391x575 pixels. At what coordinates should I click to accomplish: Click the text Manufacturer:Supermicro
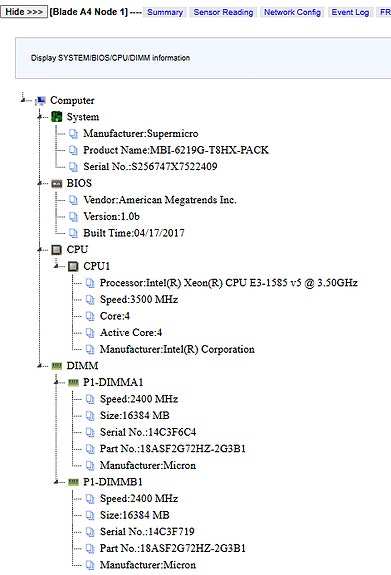140,133
